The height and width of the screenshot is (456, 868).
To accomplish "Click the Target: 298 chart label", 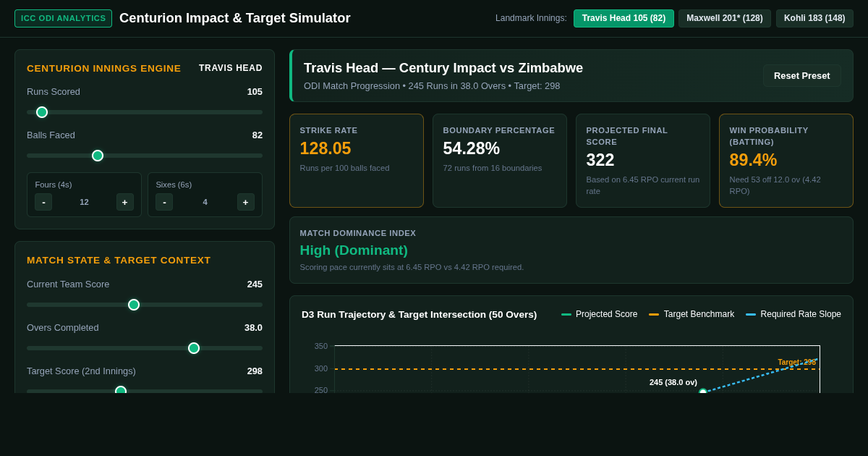I will [x=796, y=362].
